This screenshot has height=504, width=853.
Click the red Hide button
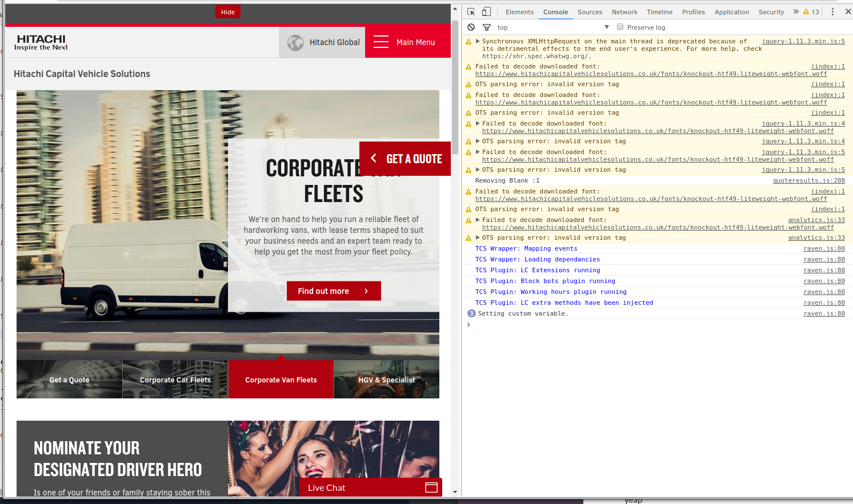228,12
